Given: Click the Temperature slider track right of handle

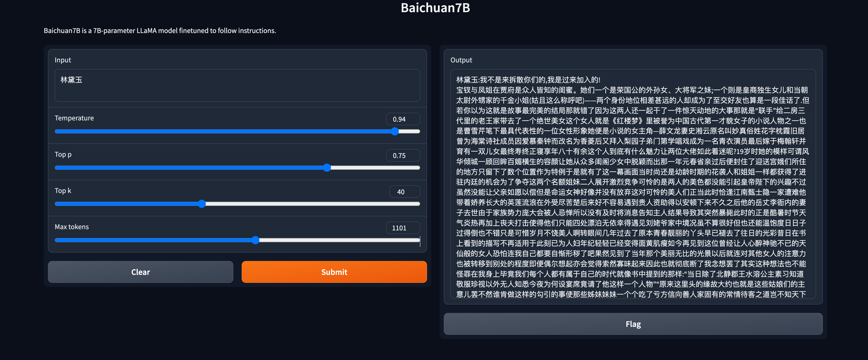Looking at the screenshot, I should 409,132.
